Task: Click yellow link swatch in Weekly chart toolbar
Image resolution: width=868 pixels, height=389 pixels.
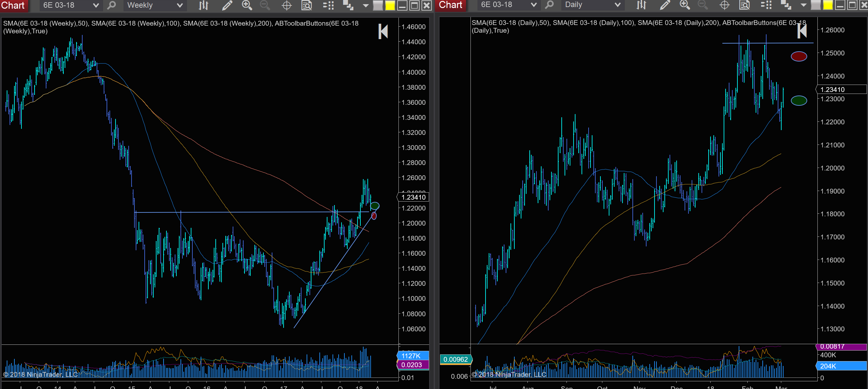Action: tap(390, 6)
